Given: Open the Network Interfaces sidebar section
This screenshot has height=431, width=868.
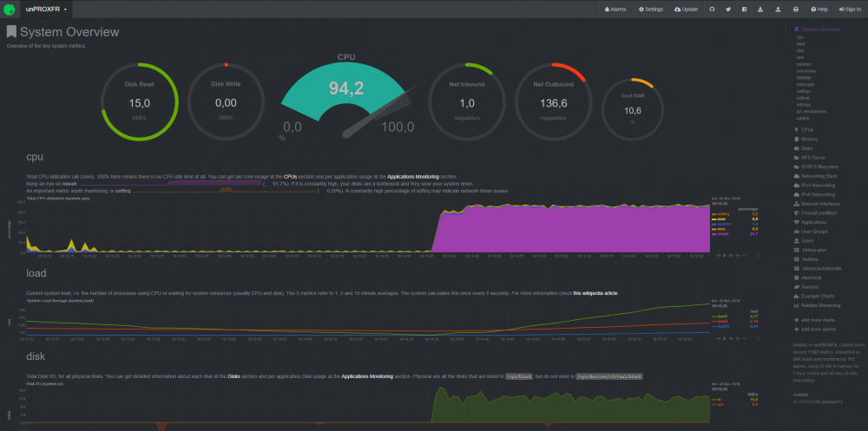Looking at the screenshot, I should pos(817,204).
